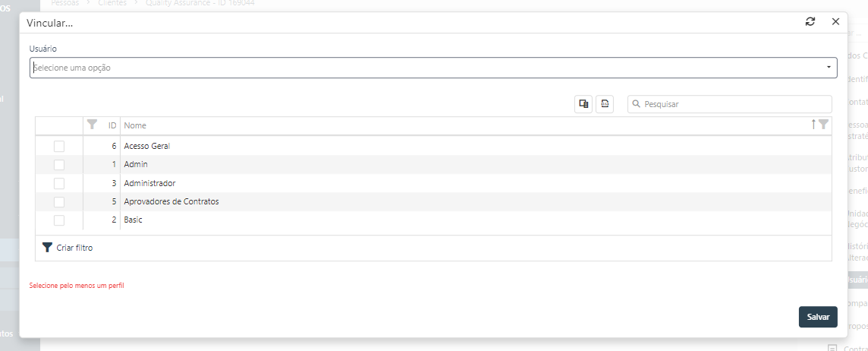Select the Aprovadores de Contratos checkbox

click(59, 202)
